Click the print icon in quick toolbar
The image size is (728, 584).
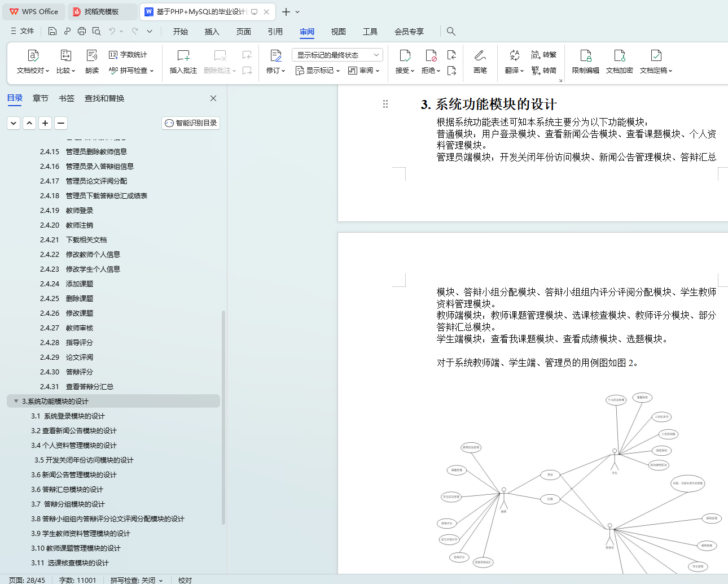click(82, 31)
